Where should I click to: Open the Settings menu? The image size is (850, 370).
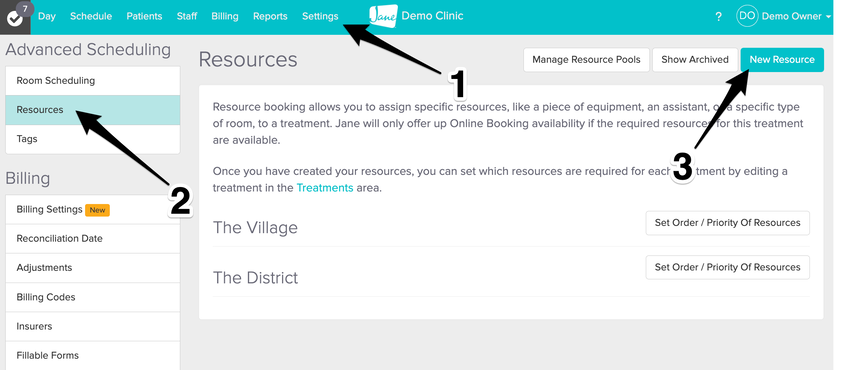click(320, 16)
